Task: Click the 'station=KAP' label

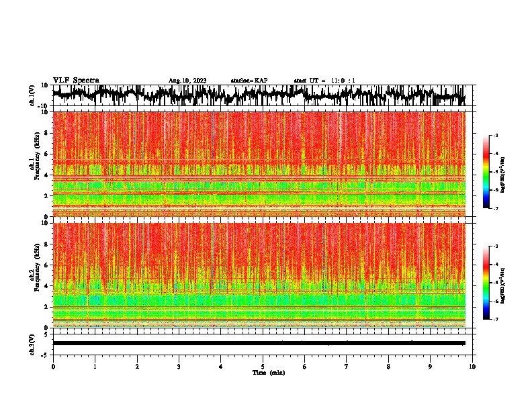Action: [x=249, y=81]
